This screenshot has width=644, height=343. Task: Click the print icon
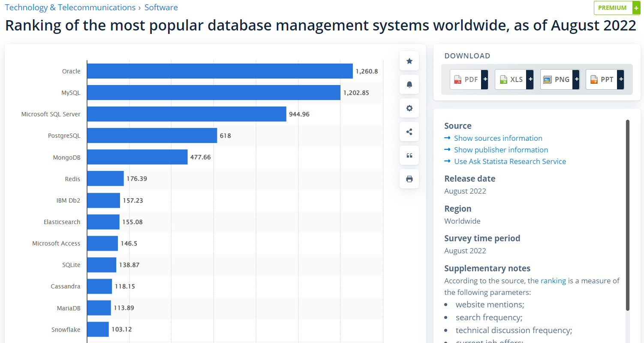click(409, 179)
